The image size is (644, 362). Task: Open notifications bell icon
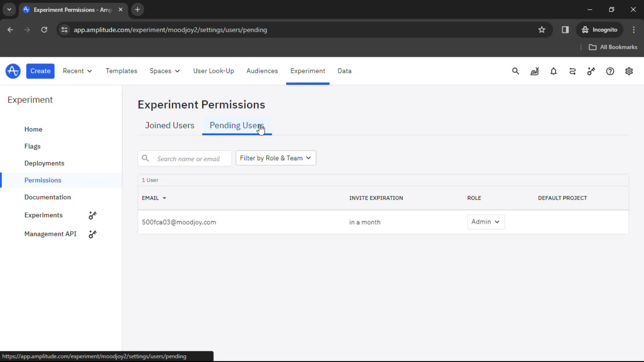pos(553,71)
